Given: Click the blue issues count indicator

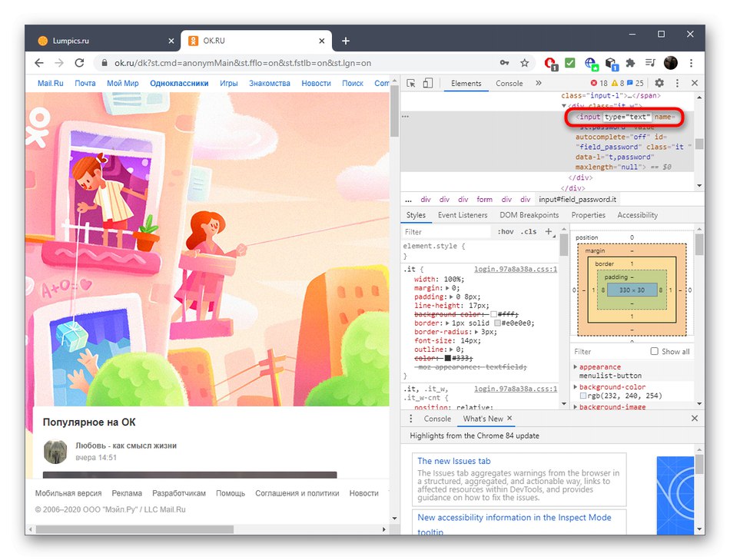Looking at the screenshot, I should [x=635, y=83].
